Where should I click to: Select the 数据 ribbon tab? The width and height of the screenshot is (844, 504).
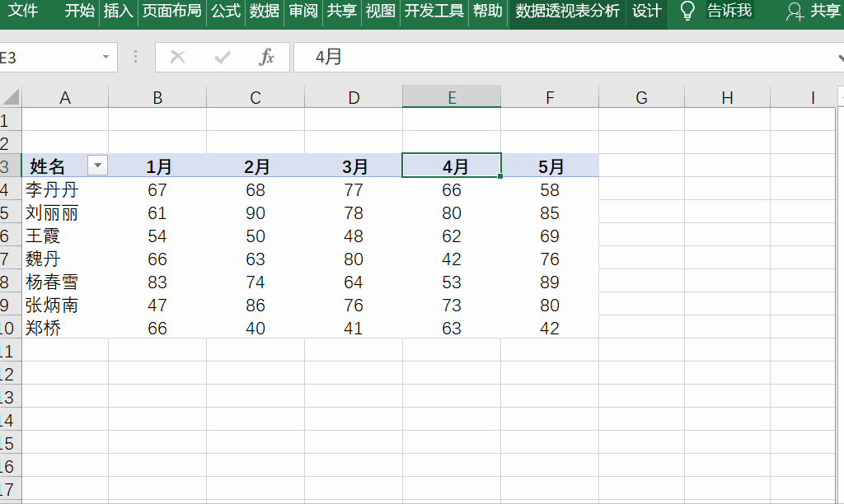(265, 10)
